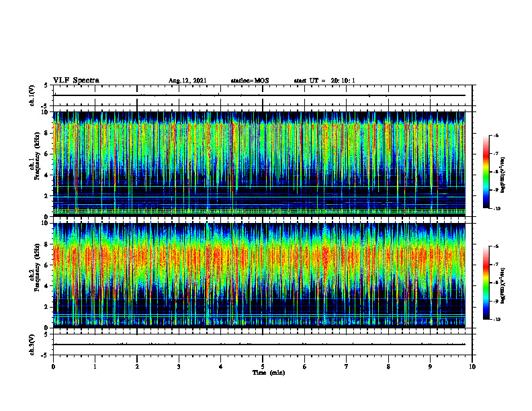Image resolution: width=532 pixels, height=411 pixels.
Task: Click the 'ch.1(V)' axis label
Action: coord(32,95)
